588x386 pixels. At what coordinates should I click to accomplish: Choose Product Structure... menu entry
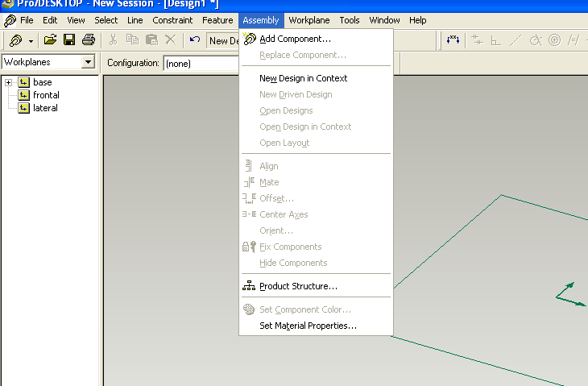coord(316,286)
